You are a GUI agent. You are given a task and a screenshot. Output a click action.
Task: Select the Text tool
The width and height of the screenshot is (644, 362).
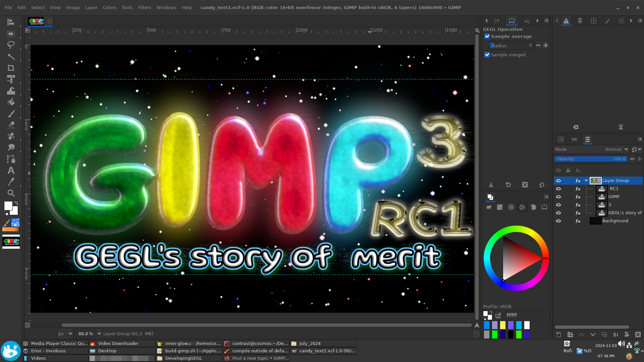pos(11,170)
